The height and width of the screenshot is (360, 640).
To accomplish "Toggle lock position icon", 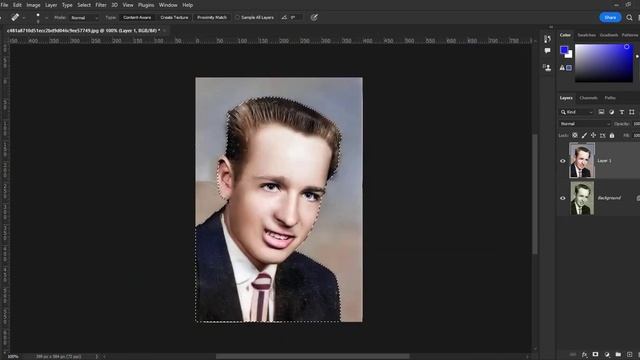I will tap(593, 135).
